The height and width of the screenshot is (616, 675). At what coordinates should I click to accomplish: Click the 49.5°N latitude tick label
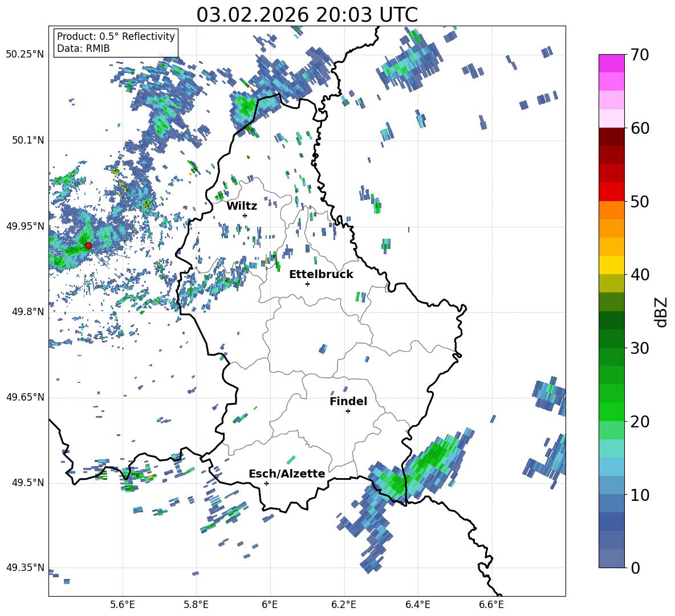(27, 483)
